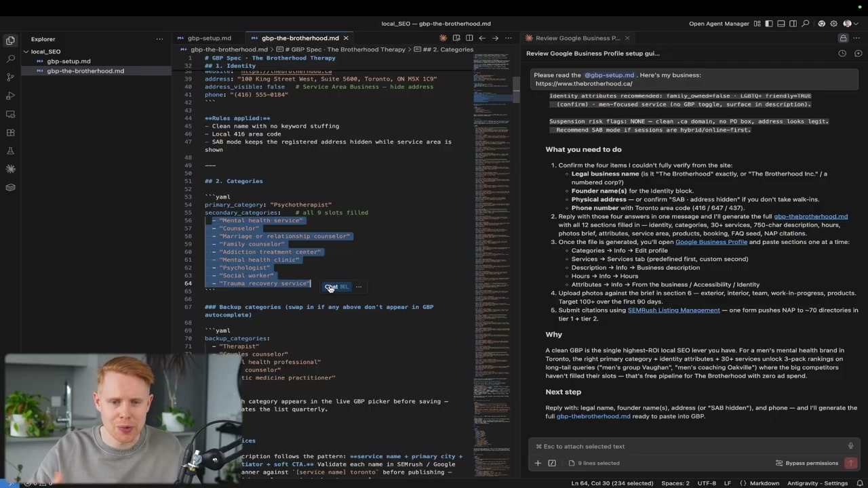Toggle the secondary sidebar visibility
This screenshot has width=868, height=488.
click(793, 24)
